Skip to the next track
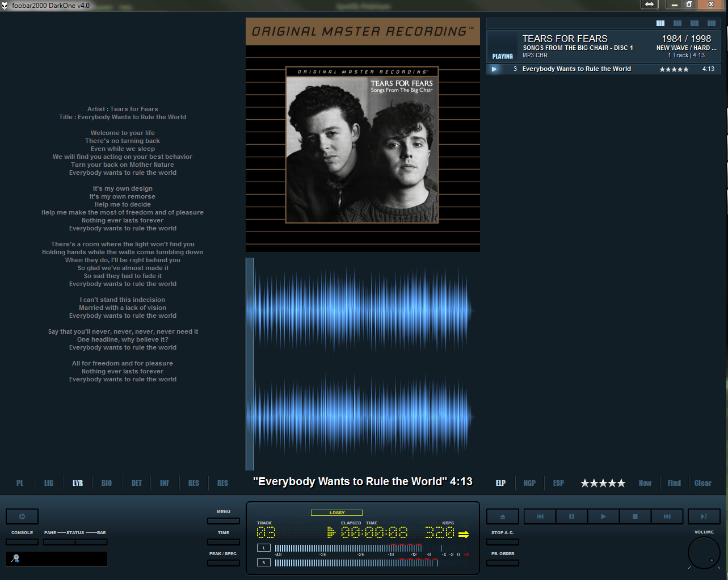The height and width of the screenshot is (580, 728). tap(667, 516)
